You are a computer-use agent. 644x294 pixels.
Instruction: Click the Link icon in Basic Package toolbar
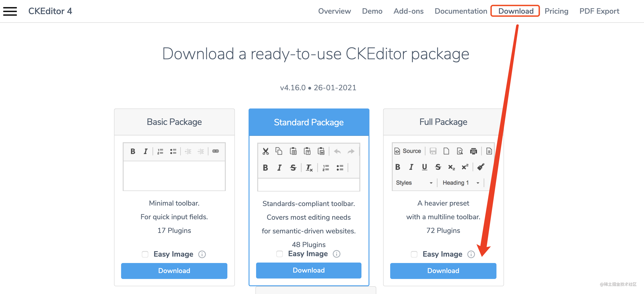tap(215, 151)
